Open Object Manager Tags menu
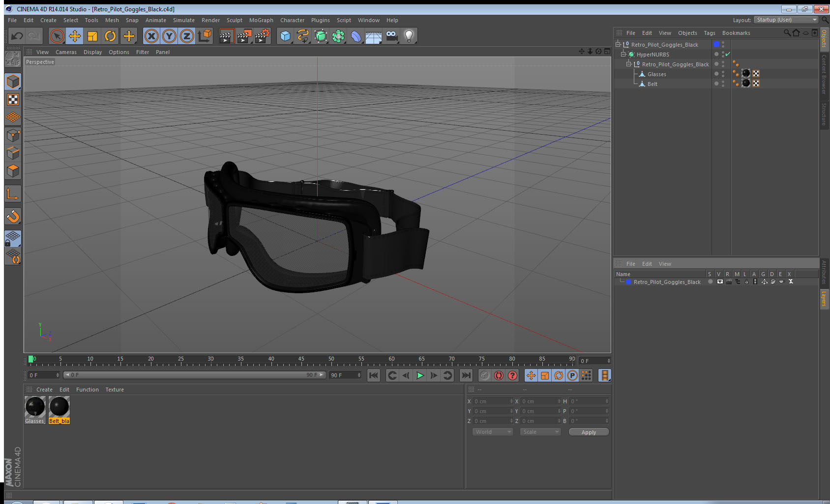 pos(710,33)
